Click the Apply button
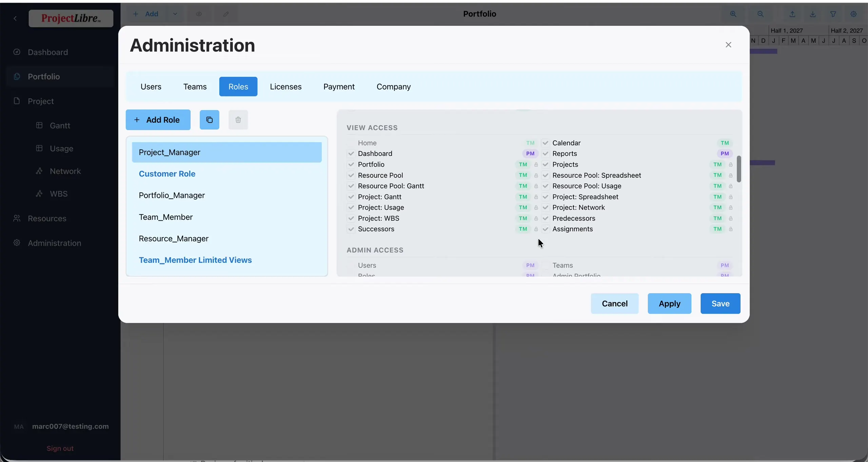 [669, 303]
